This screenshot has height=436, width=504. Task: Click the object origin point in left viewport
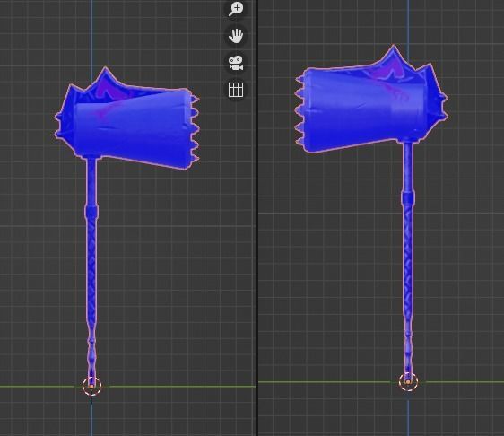tap(92, 386)
